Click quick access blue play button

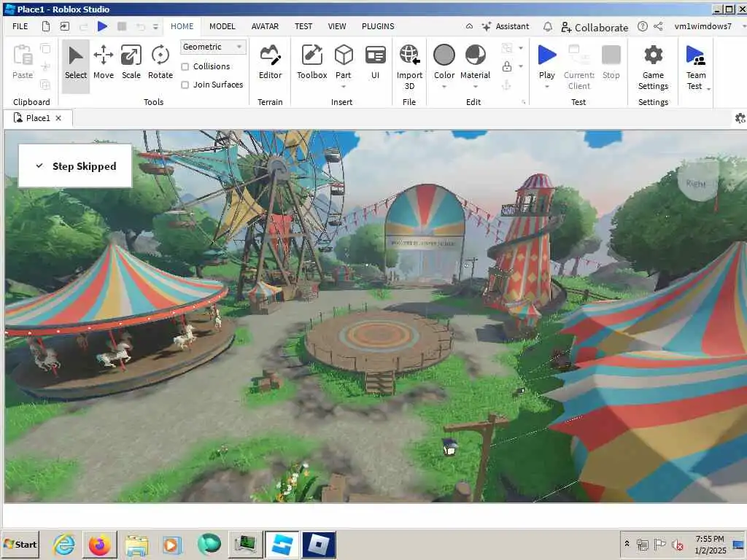coord(102,26)
